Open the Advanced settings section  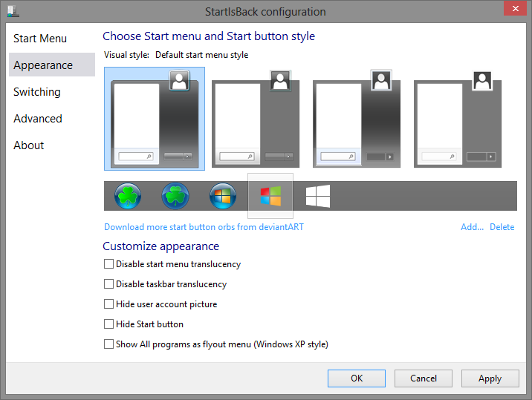[38, 119]
